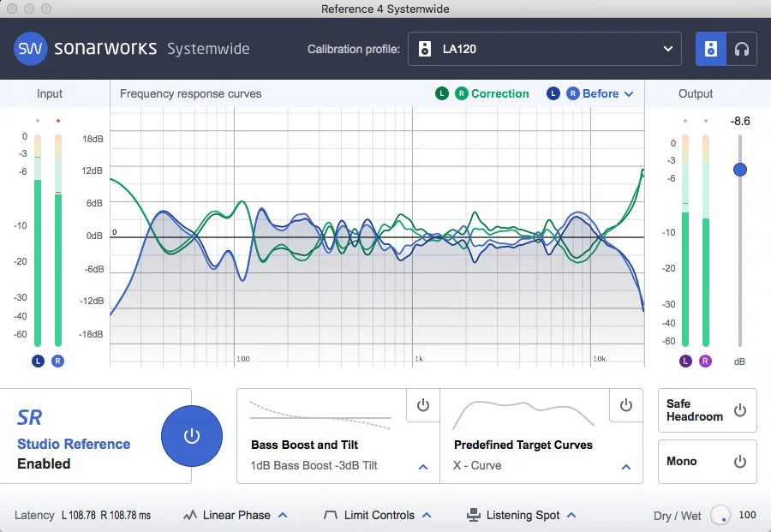Toggle right Correction curve visibility
The width and height of the screenshot is (771, 532).
click(461, 93)
